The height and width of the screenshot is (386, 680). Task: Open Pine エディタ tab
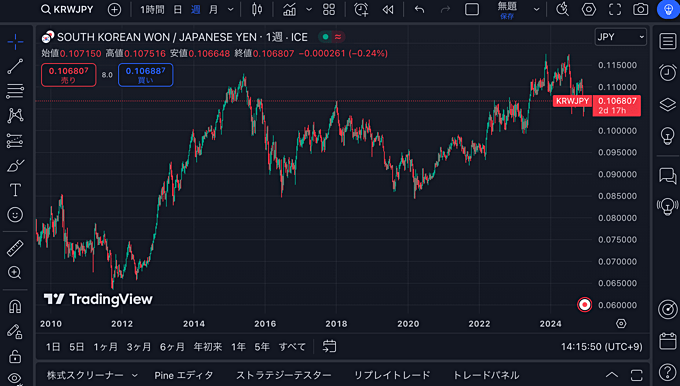(184, 375)
